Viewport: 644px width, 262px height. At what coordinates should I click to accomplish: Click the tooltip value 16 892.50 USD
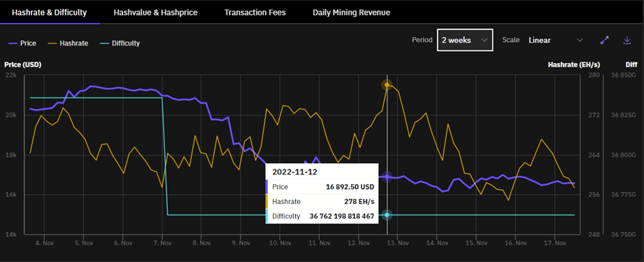coord(350,187)
